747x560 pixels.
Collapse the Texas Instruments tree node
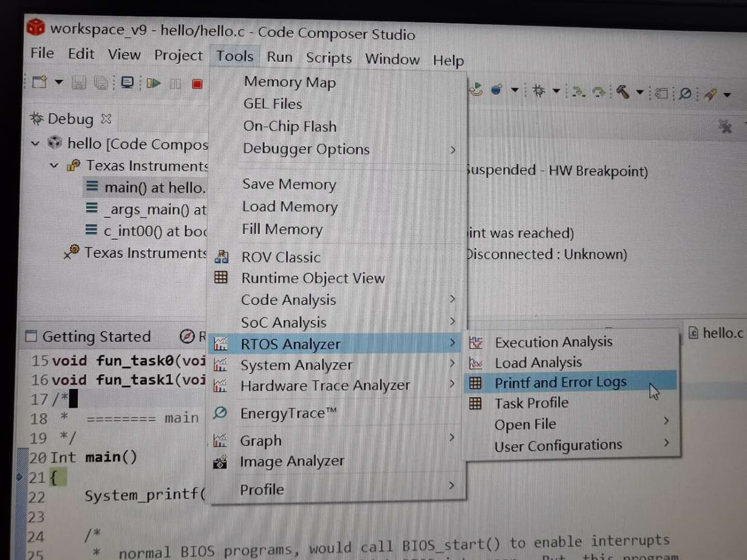[53, 165]
